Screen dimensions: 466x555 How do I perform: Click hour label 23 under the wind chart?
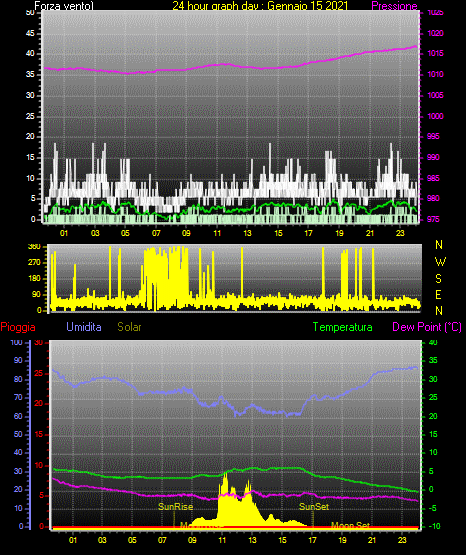point(400,233)
